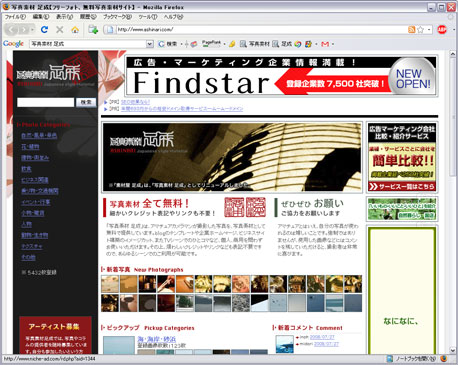The height and width of the screenshot is (365, 458).
Task: Open the 海・海岸・砂浜 pickup category link
Action: 157,339
